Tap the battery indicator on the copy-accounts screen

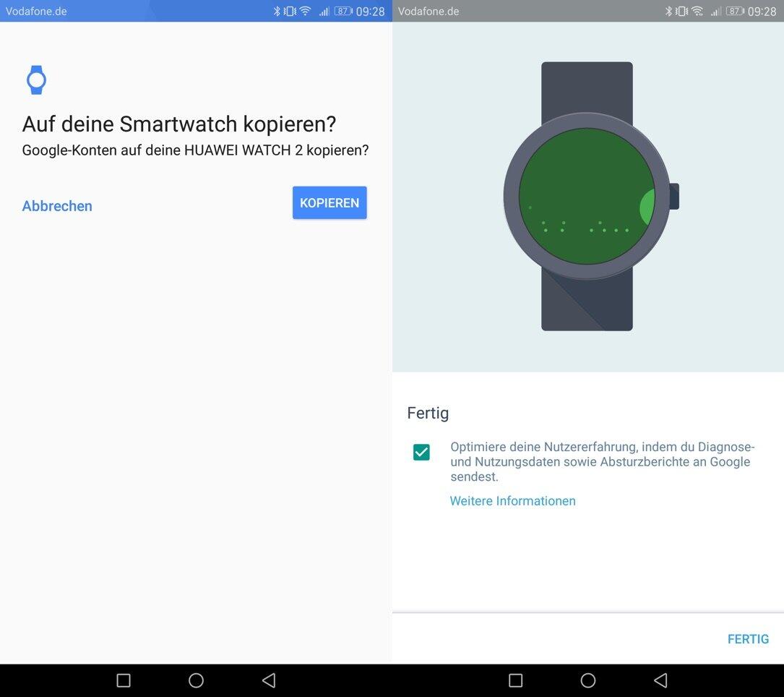pyautogui.click(x=343, y=12)
